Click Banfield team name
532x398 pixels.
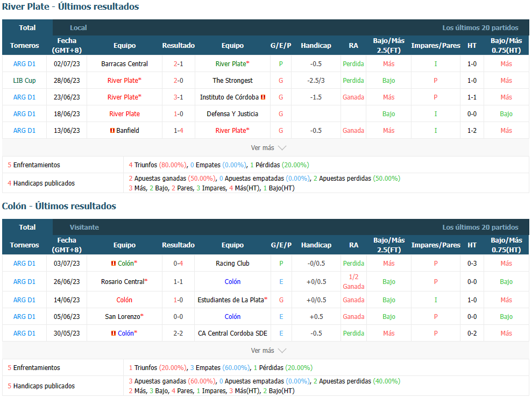tap(127, 130)
